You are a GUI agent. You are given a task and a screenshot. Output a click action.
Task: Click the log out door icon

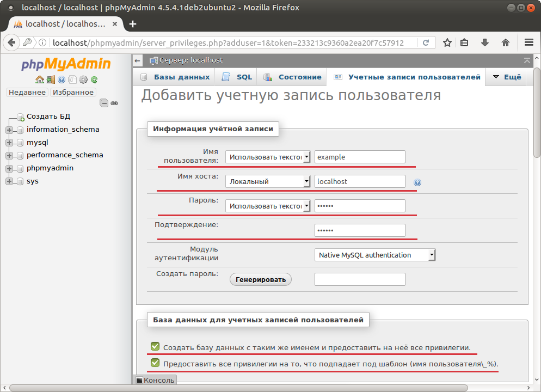[51, 79]
